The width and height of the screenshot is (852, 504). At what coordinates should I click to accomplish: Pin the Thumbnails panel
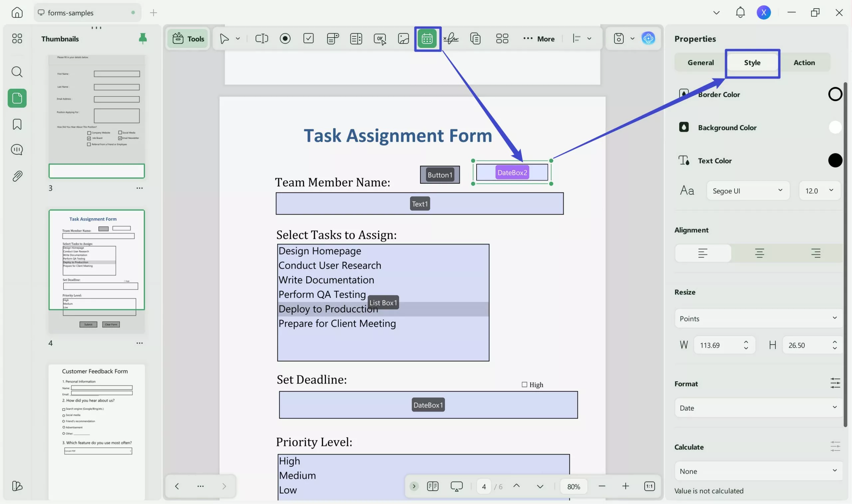tap(143, 39)
